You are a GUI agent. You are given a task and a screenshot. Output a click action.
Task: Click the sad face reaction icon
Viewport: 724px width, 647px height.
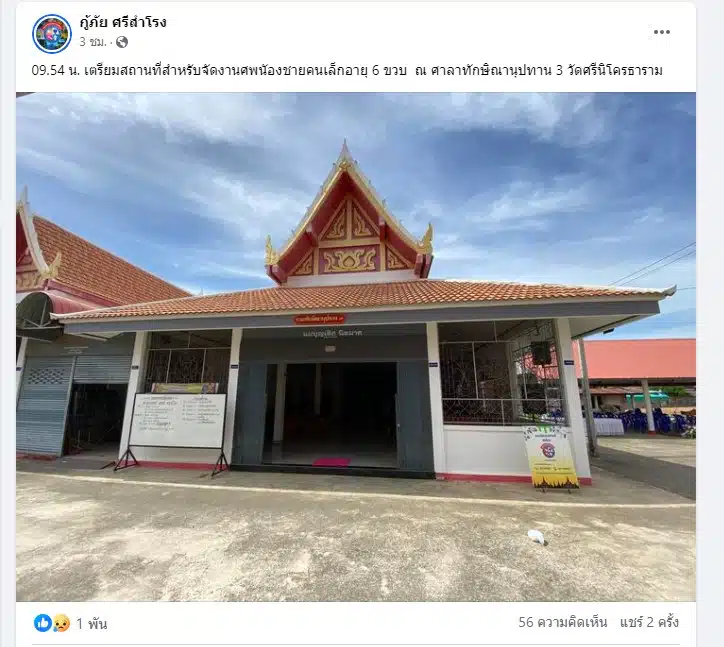61,623
